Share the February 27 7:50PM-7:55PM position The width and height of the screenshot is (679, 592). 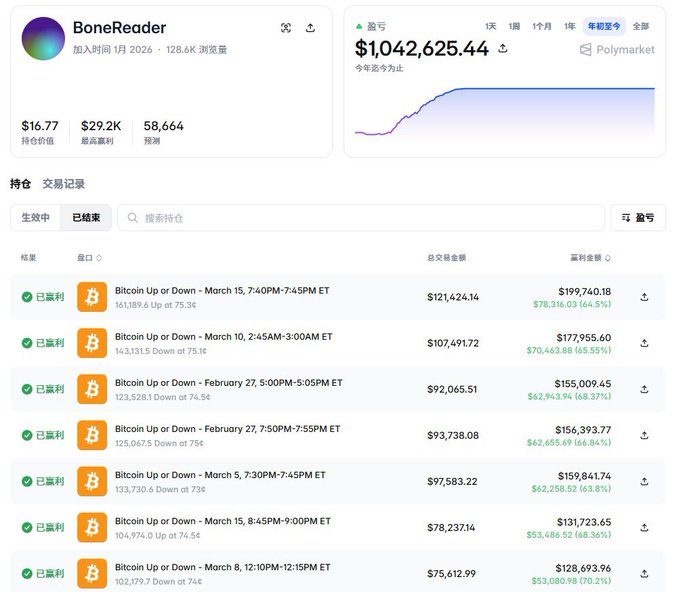[644, 435]
